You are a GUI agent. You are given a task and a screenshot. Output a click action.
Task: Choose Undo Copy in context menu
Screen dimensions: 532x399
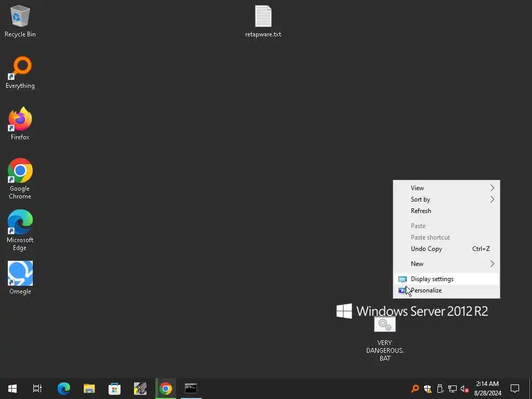point(446,249)
